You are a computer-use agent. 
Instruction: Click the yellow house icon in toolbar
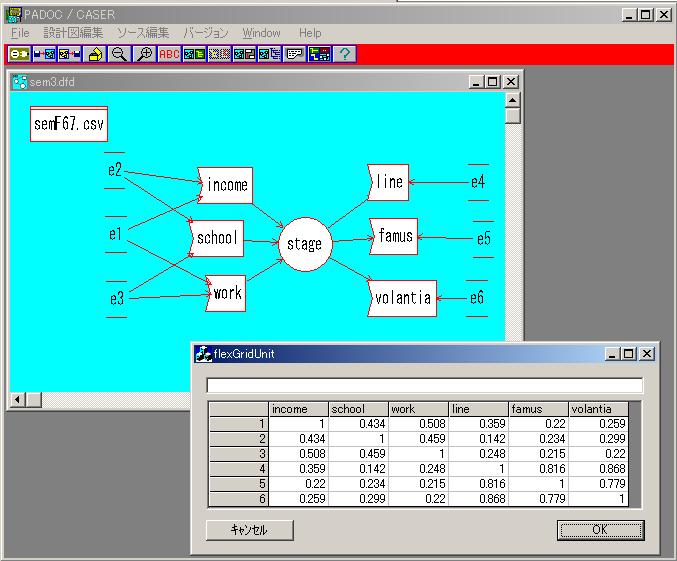tap(95, 54)
